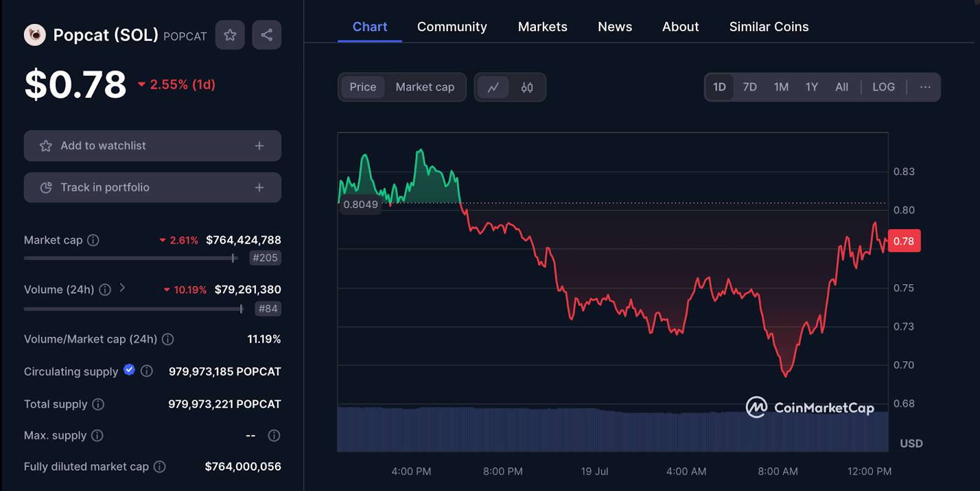This screenshot has height=491, width=980.
Task: Click the 10.19% volume change
Action: pyautogui.click(x=185, y=290)
